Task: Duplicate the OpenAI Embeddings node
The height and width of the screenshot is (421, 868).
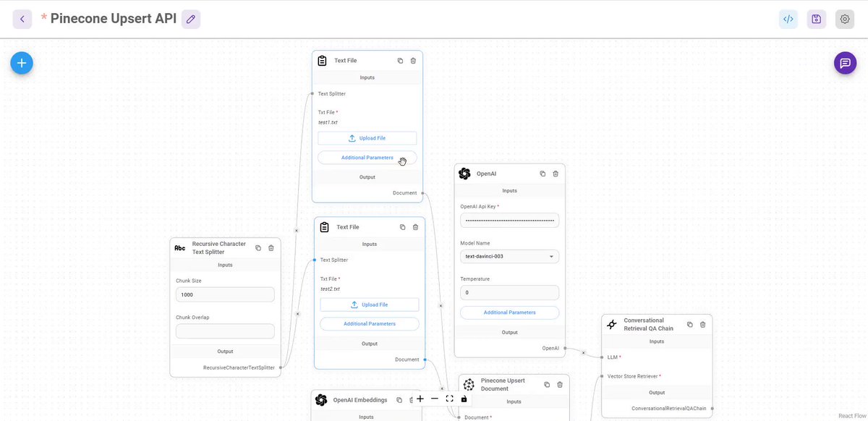Action: (x=399, y=400)
